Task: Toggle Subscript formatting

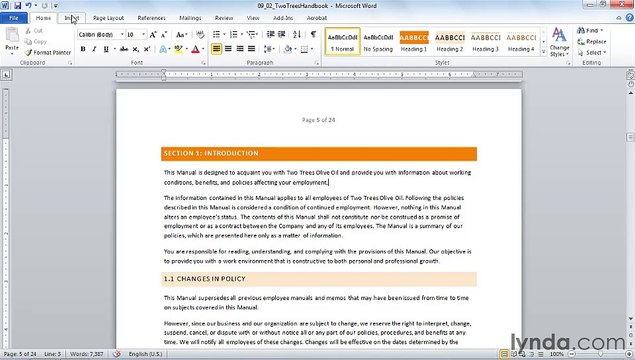Action: pos(136,49)
